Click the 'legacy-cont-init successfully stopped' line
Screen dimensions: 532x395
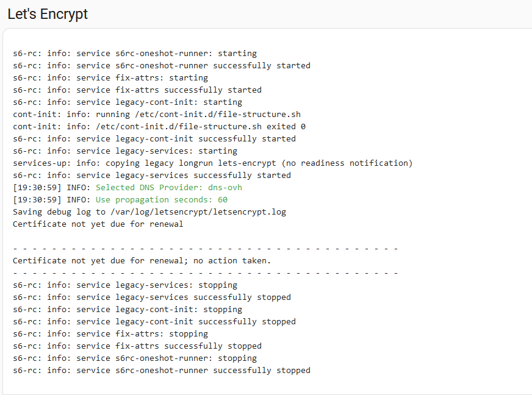click(154, 322)
